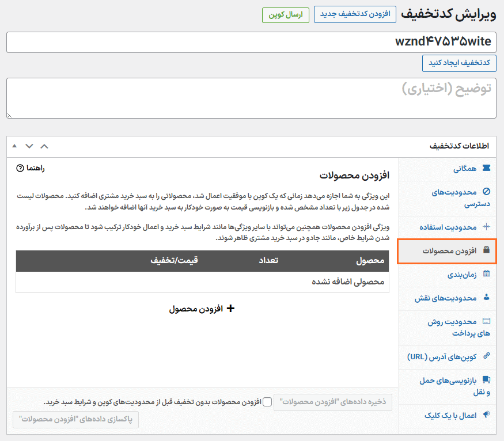Open the راهنما help icon

coord(20,168)
